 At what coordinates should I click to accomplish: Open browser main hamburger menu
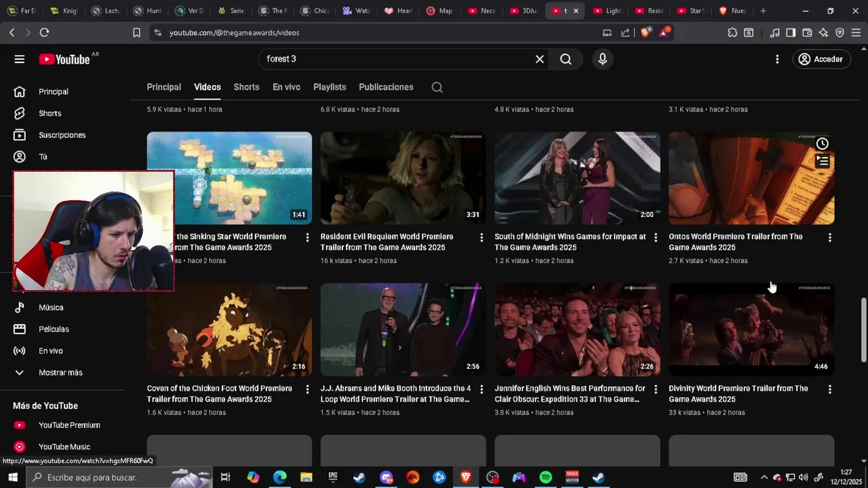pos(856,33)
